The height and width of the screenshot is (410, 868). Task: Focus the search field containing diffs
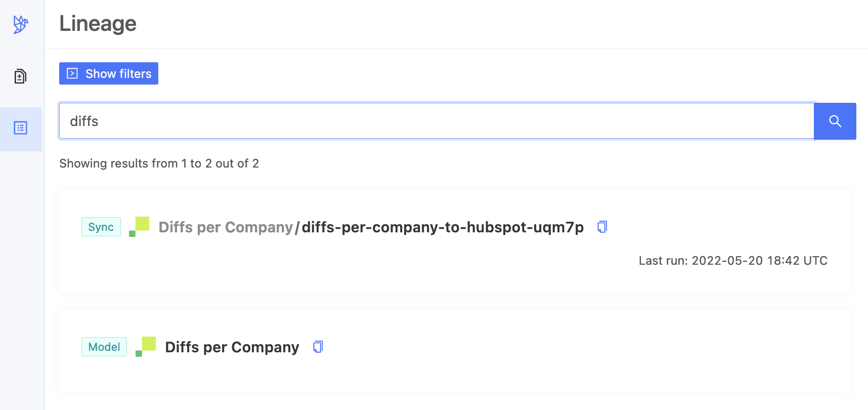[437, 121]
